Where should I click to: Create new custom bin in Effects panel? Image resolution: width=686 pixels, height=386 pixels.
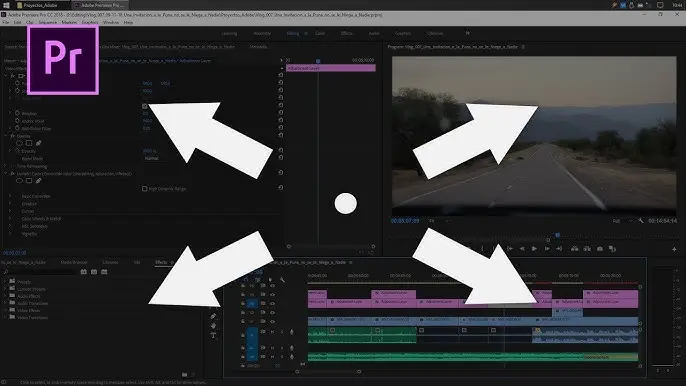(x=185, y=375)
